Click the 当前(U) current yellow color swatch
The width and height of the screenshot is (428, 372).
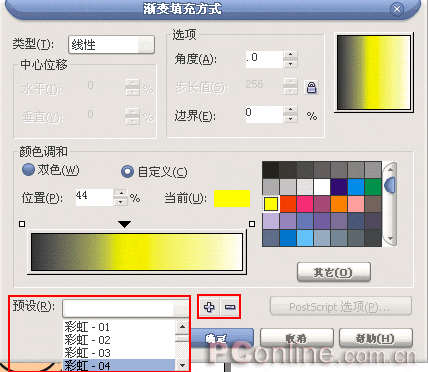232,198
